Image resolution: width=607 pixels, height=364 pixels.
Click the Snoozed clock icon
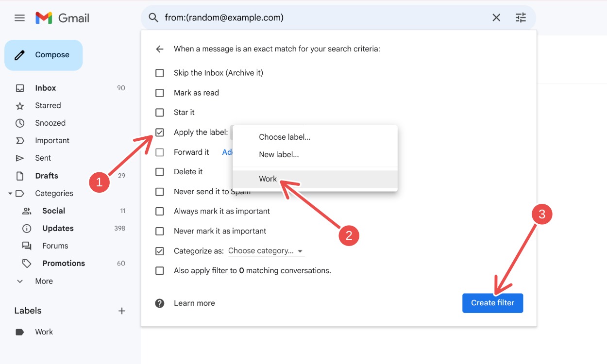click(x=20, y=123)
